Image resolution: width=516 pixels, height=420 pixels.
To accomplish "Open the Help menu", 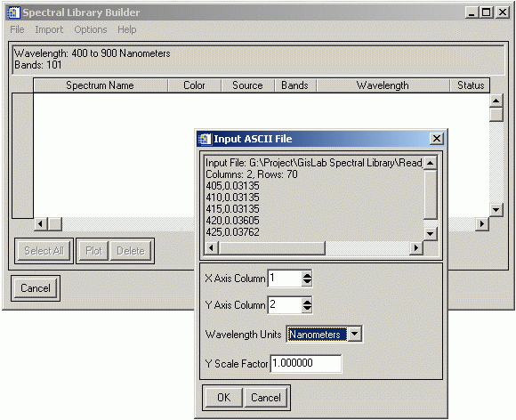I will (127, 29).
